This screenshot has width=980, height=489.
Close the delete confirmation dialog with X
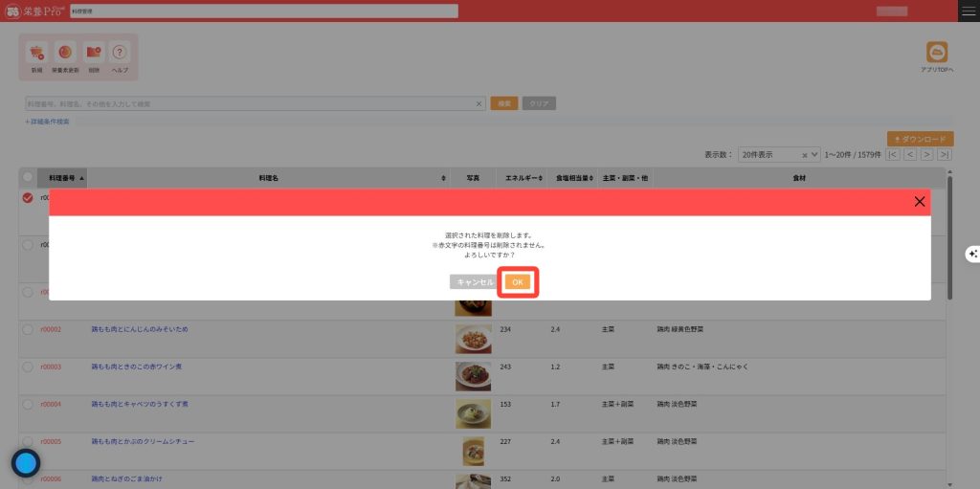pos(920,201)
